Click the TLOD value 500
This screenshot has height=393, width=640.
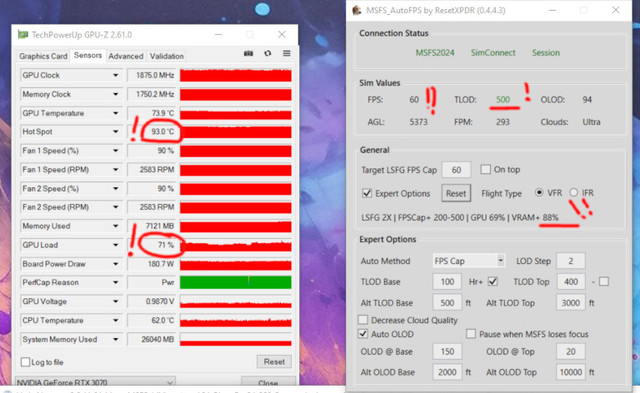tap(503, 100)
